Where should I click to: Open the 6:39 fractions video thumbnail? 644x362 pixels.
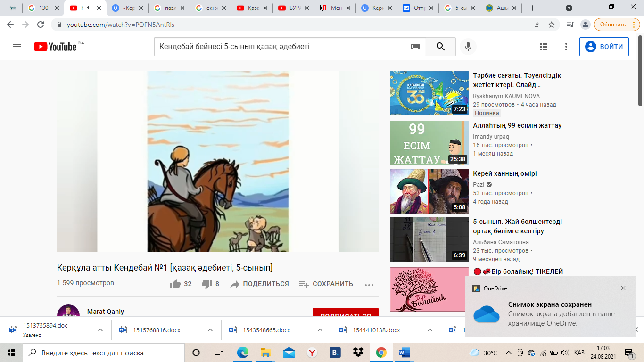click(x=429, y=239)
